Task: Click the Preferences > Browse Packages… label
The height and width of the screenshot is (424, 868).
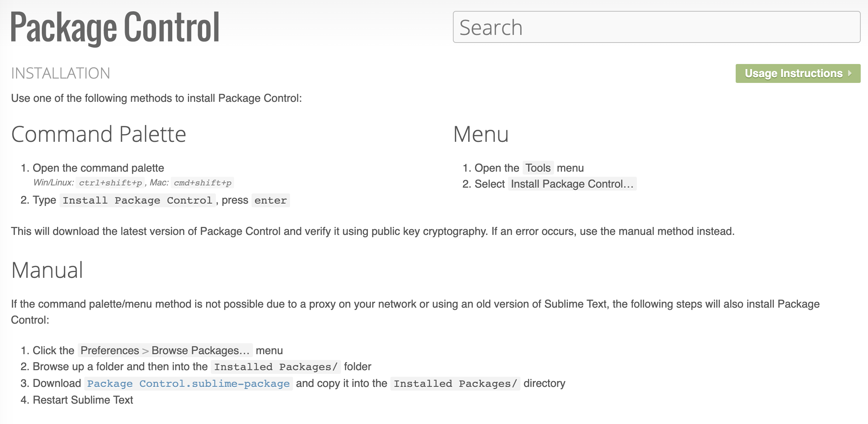Action: click(165, 351)
